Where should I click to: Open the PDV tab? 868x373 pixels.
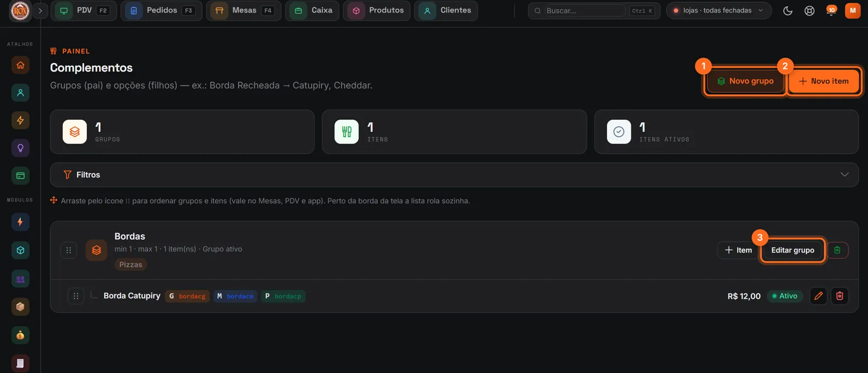pos(84,10)
